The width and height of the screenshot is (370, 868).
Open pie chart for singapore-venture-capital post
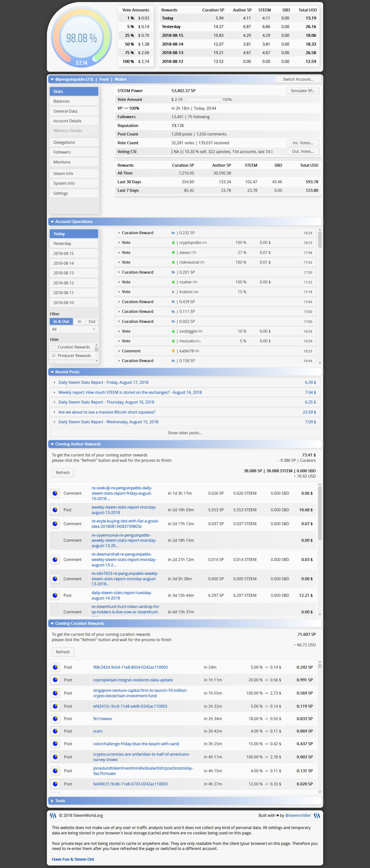coord(55,693)
